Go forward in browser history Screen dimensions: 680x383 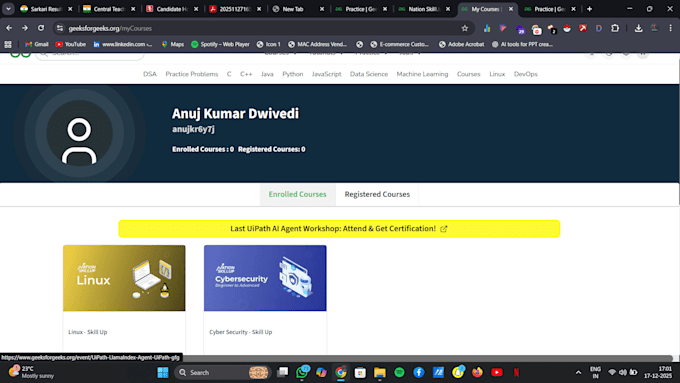click(25, 28)
